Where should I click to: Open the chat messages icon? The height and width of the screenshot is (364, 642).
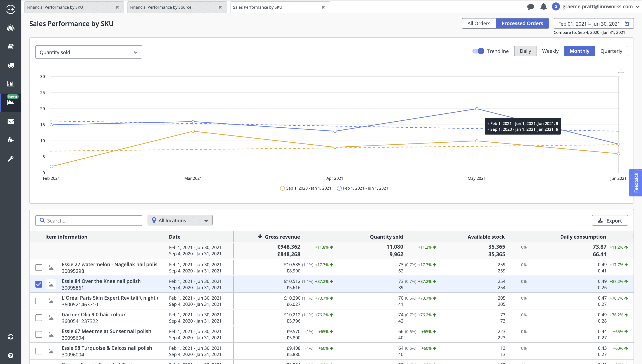tap(531, 7)
